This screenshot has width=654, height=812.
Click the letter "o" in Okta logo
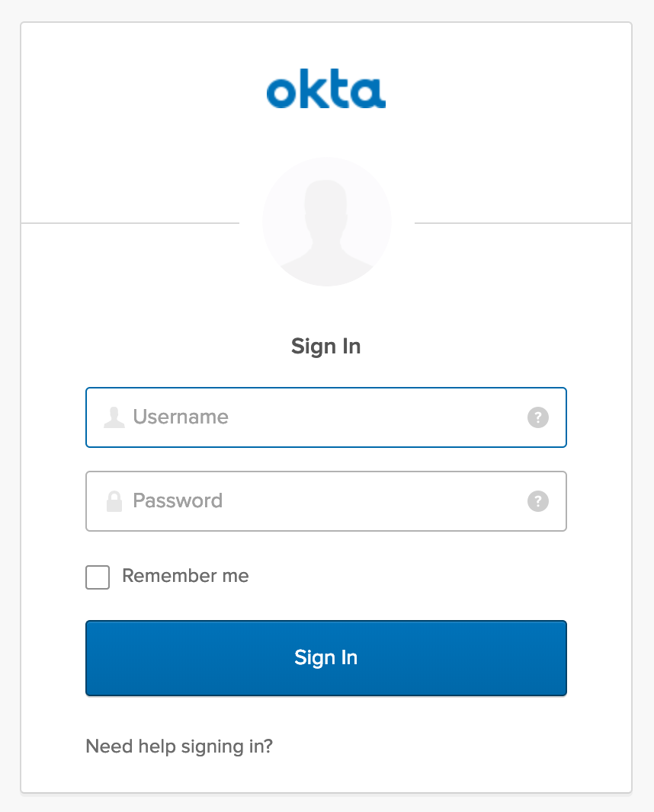(x=280, y=92)
